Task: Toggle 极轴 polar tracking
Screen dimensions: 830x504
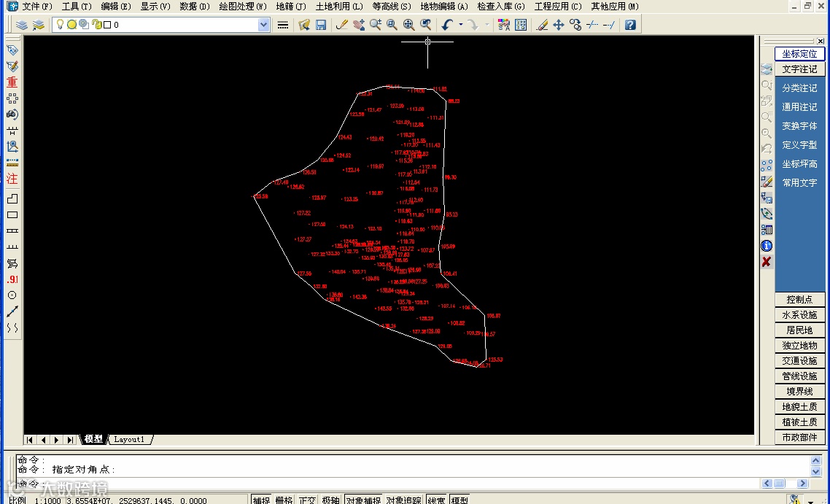Action: pyautogui.click(x=330, y=500)
